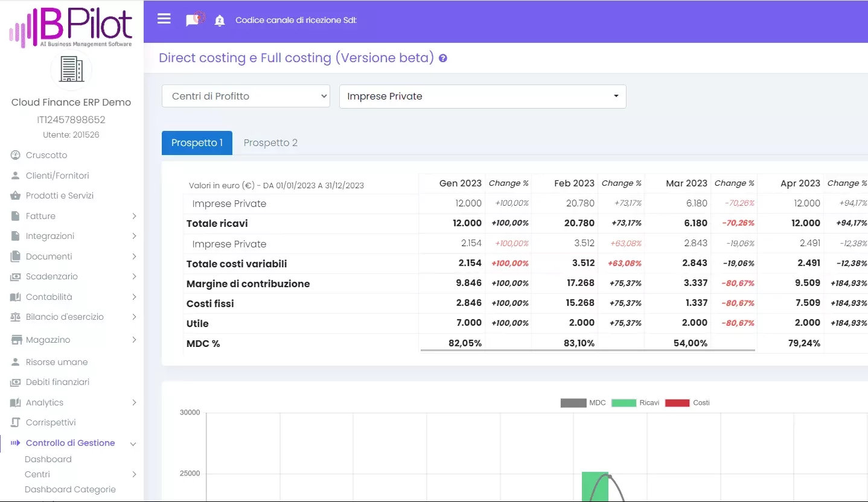Image resolution: width=868 pixels, height=502 pixels.
Task: Click the Prodotti e Servizi basket icon
Action: [16, 195]
